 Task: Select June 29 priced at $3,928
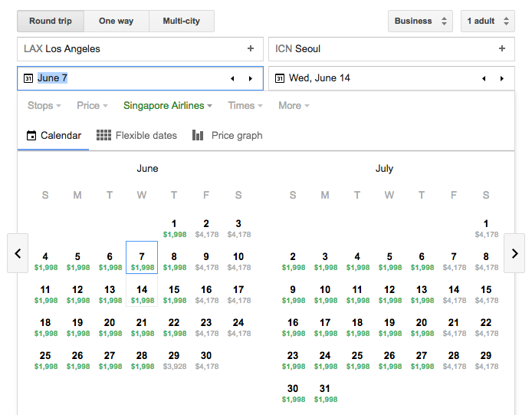pos(174,360)
